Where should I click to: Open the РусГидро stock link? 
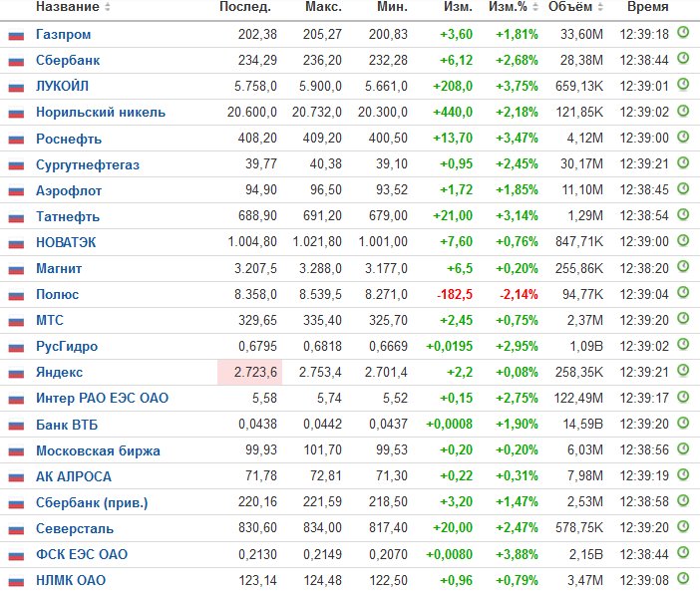[67, 346]
